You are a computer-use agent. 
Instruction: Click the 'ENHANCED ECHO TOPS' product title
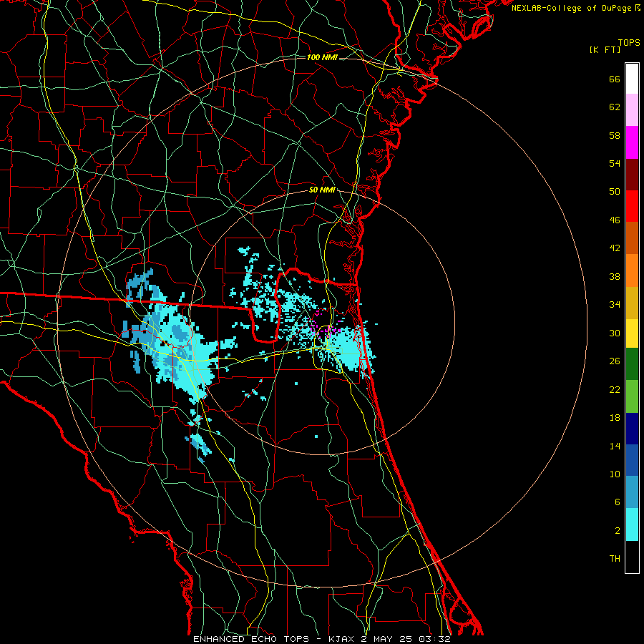251,639
